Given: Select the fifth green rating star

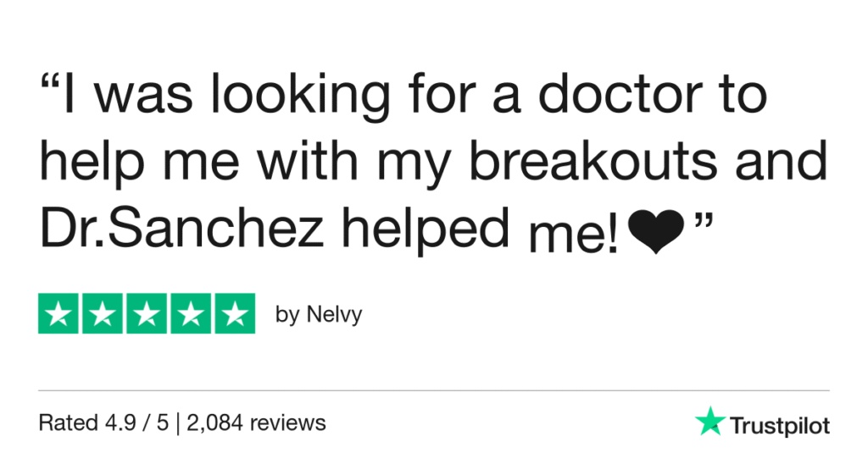Looking at the screenshot, I should pos(234,314).
